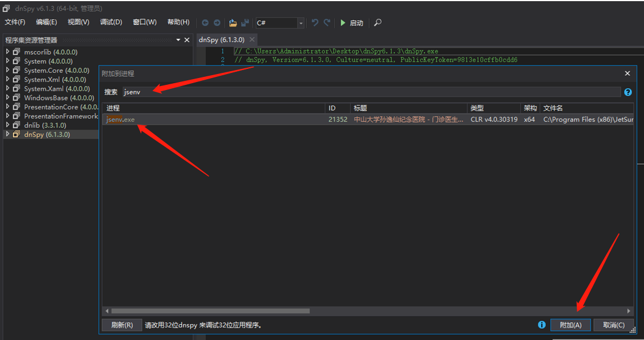Click the redo icon on the toolbar
This screenshot has height=340, width=644.
pyautogui.click(x=326, y=23)
